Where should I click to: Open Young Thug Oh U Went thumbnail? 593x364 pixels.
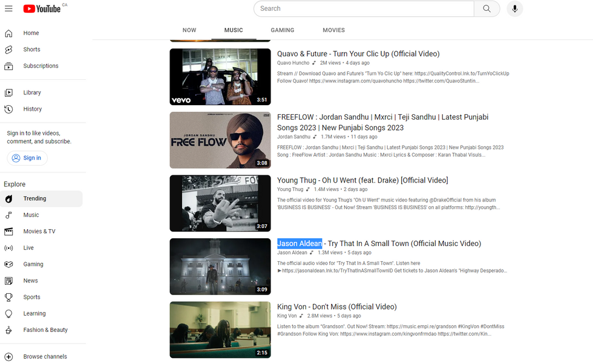(220, 203)
